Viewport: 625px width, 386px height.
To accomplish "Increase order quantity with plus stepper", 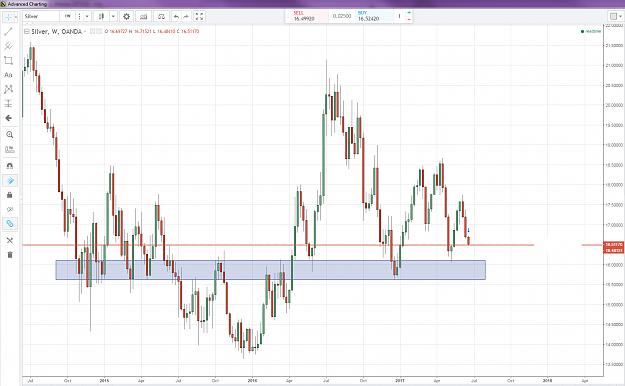I will (409, 13).
